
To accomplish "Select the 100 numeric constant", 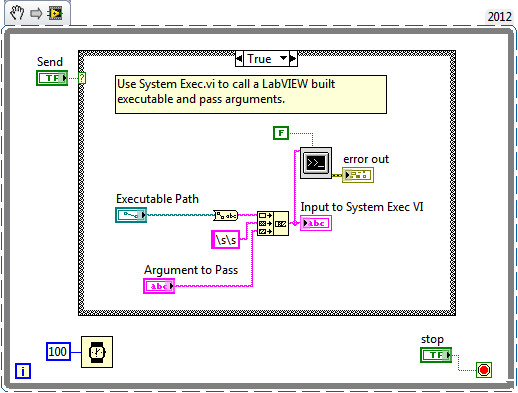I will pyautogui.click(x=58, y=352).
